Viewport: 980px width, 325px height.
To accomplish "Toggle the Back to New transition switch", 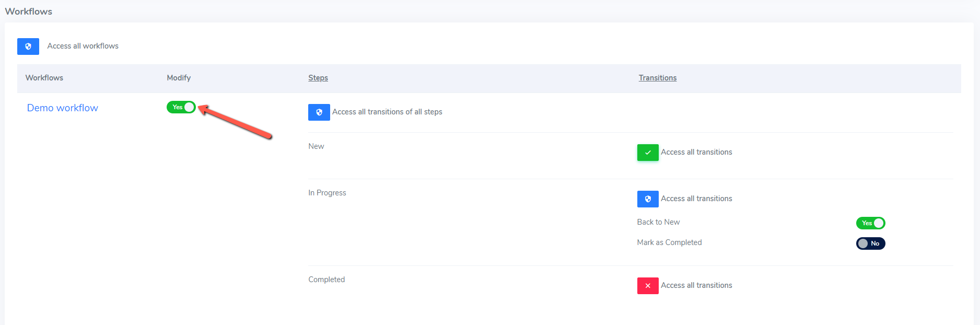I will click(870, 223).
